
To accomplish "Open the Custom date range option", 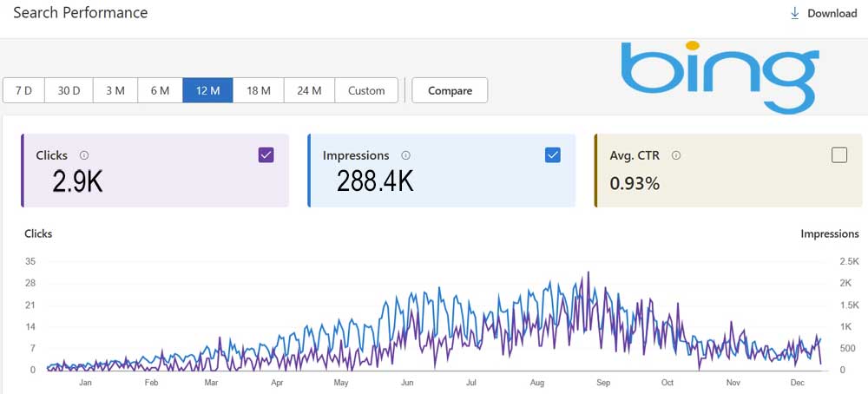I will pyautogui.click(x=366, y=90).
